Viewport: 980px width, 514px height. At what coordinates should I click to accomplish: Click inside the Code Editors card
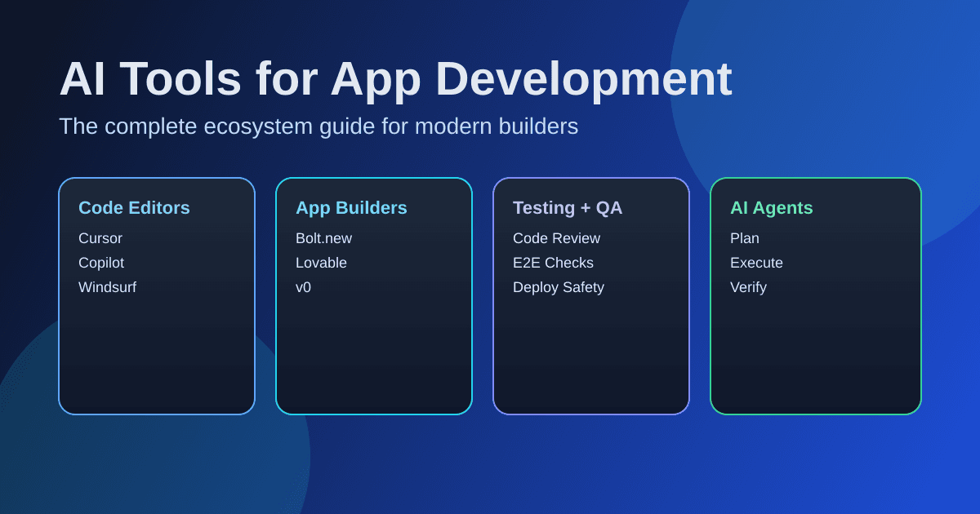(x=157, y=351)
